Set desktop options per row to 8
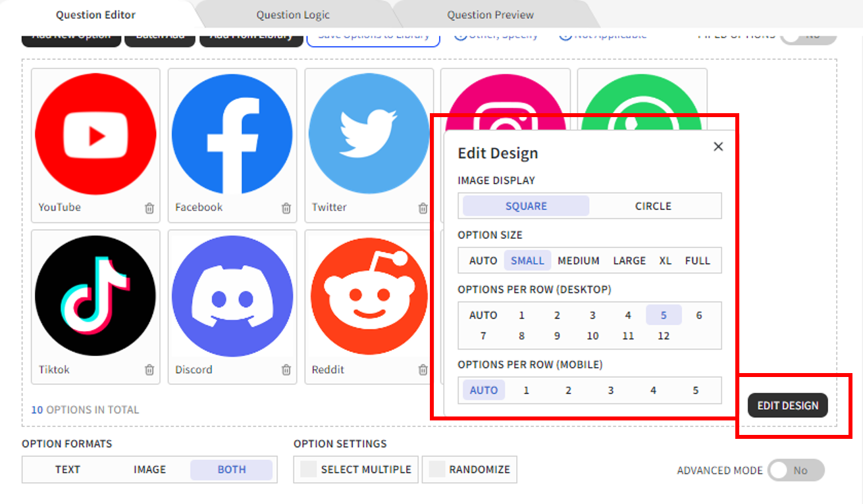 pyautogui.click(x=521, y=336)
